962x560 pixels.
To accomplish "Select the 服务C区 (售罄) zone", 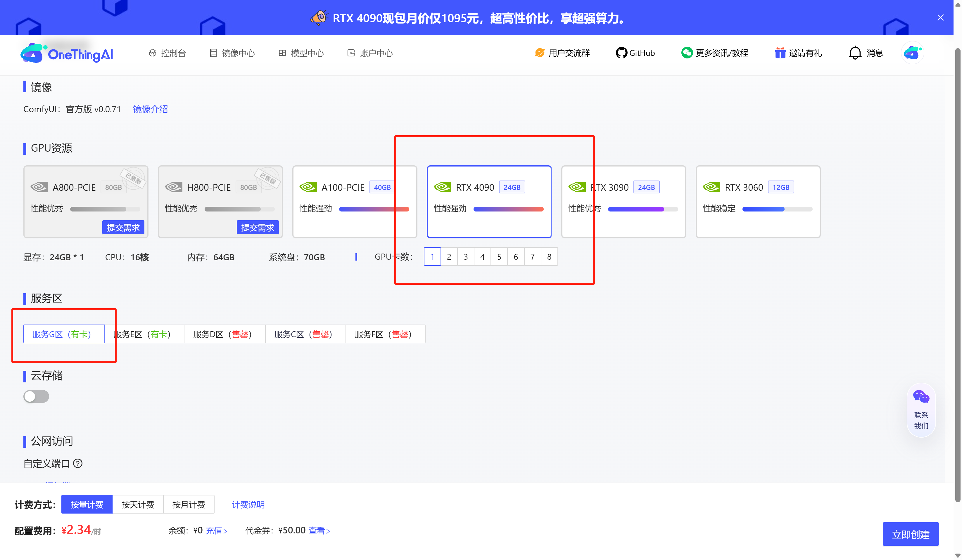I will pos(305,334).
